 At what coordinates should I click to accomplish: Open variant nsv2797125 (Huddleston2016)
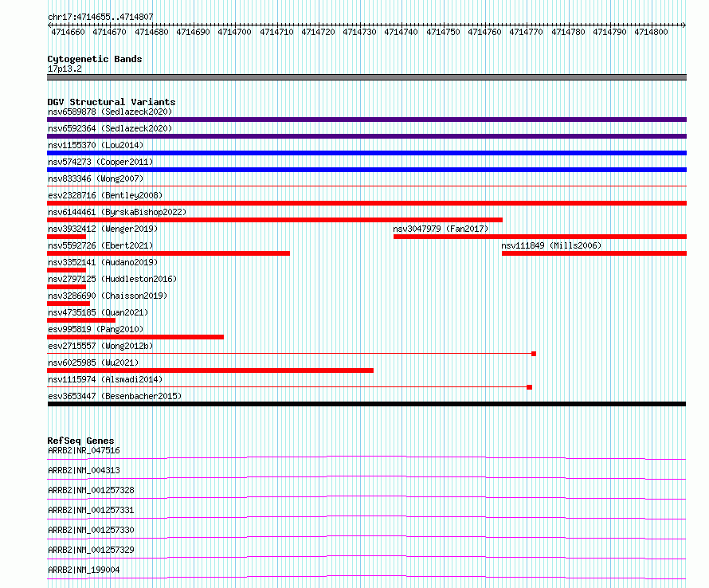coord(112,279)
